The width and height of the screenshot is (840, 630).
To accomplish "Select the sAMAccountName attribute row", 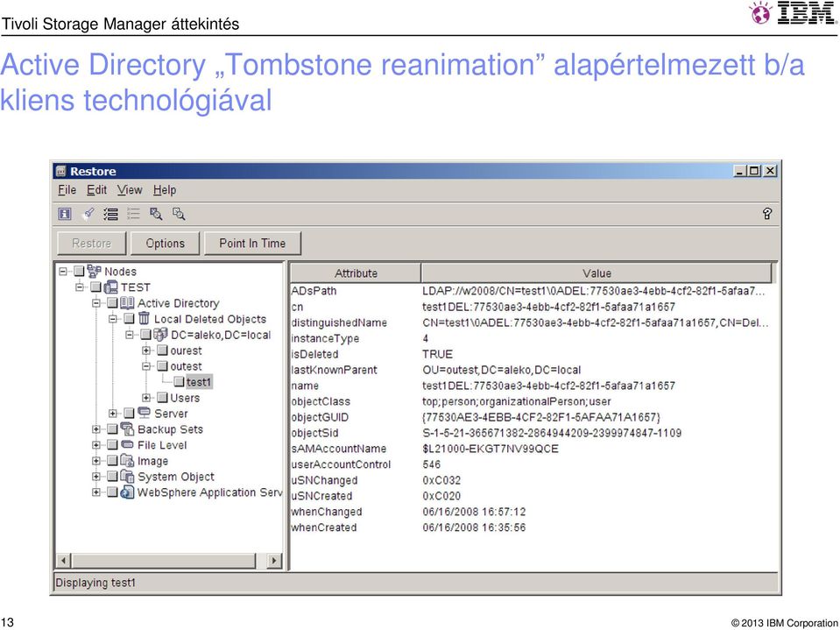I will click(x=533, y=449).
